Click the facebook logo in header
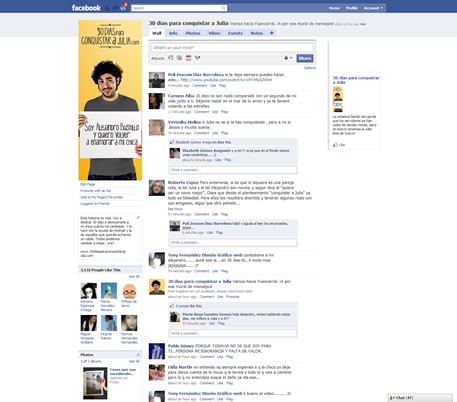Screen dimensions: 457x402 (86, 8)
